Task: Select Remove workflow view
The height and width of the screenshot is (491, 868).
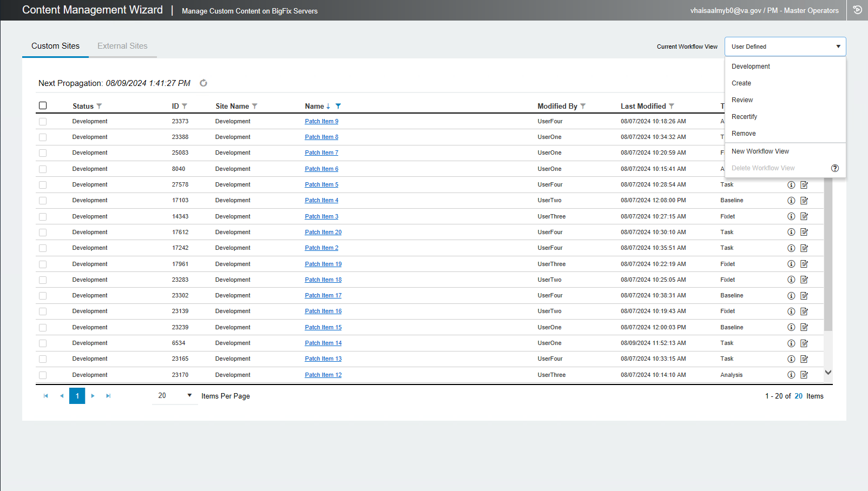Action: (785, 134)
